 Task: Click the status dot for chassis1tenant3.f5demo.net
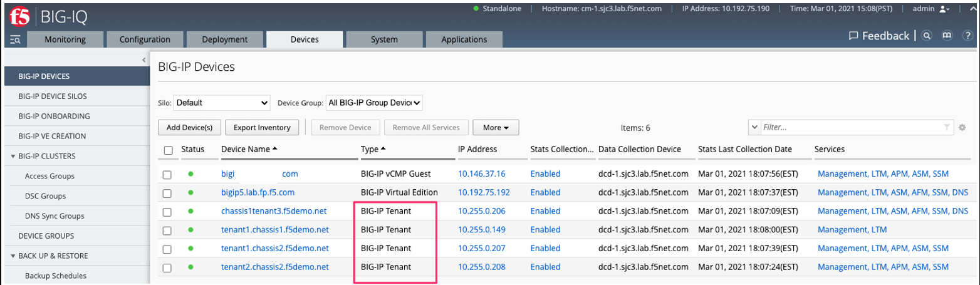tap(191, 211)
